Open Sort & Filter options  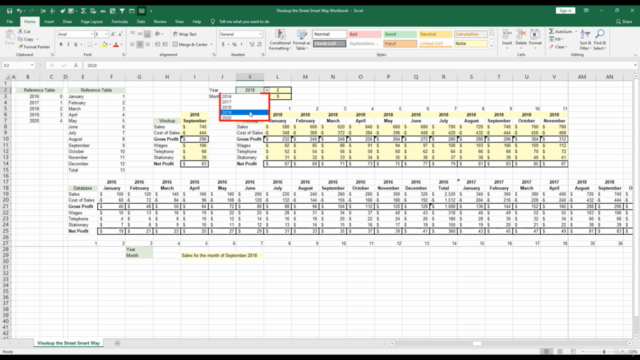tap(585, 40)
